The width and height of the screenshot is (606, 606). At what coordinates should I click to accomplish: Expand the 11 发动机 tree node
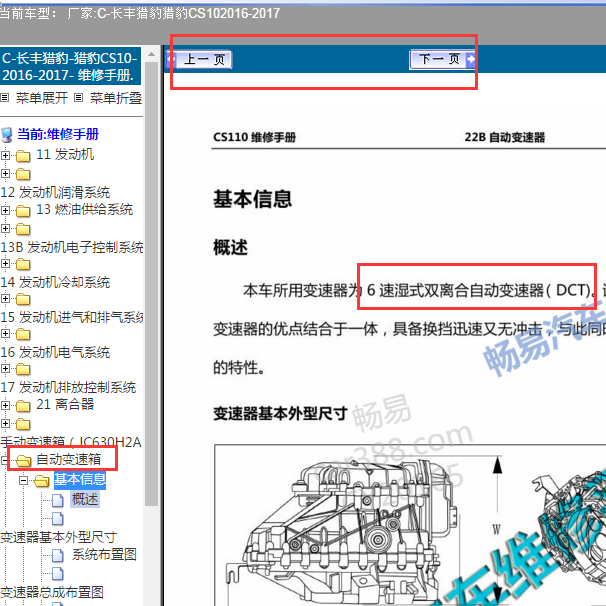[5, 155]
